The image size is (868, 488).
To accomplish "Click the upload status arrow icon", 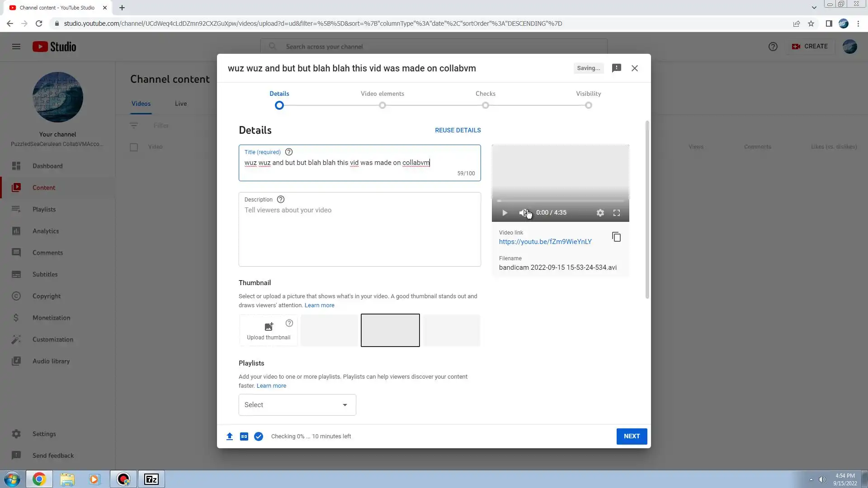I will coord(230,436).
